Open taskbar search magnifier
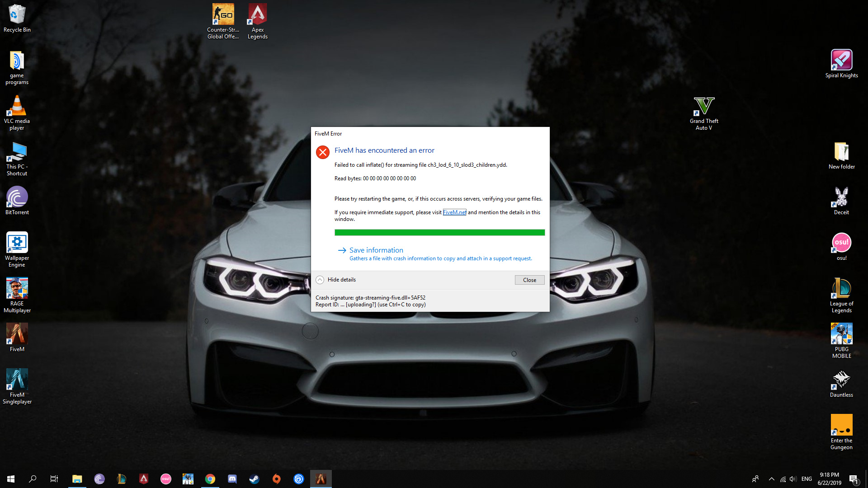This screenshot has height=488, width=868. (x=33, y=479)
